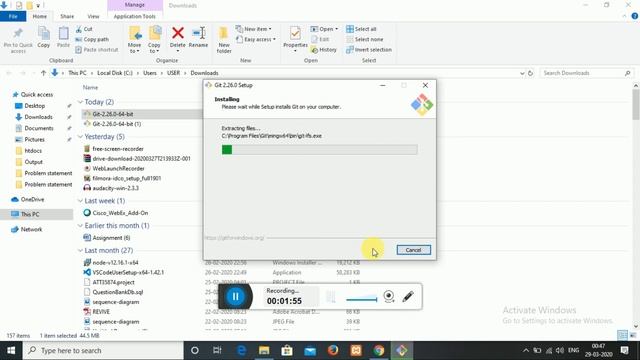Viewport: 640px width, 360px height.
Task: Collapse the Last month (27) group
Action: point(80,250)
